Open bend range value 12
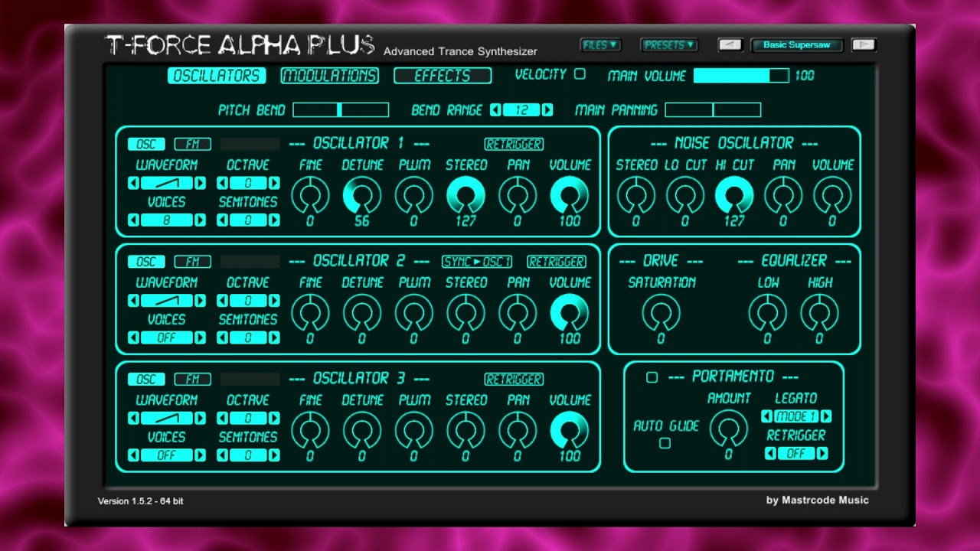This screenshot has height=551, width=980. coord(521,110)
